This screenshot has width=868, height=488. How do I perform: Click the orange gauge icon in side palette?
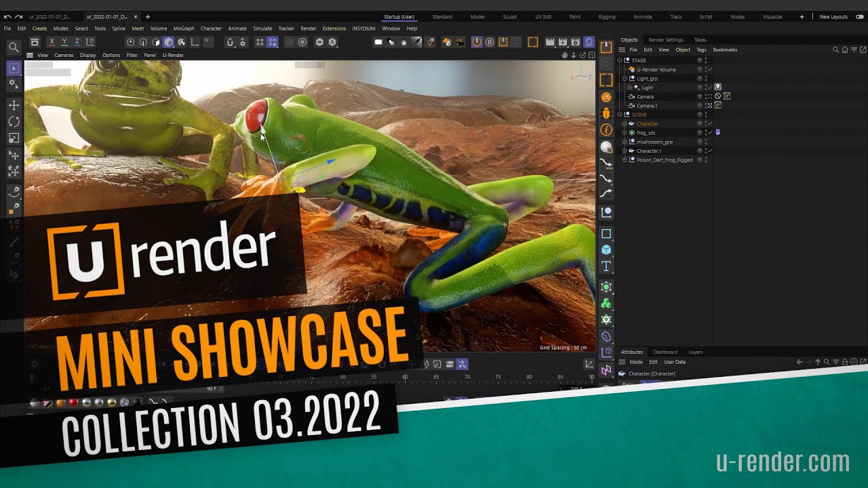606,98
